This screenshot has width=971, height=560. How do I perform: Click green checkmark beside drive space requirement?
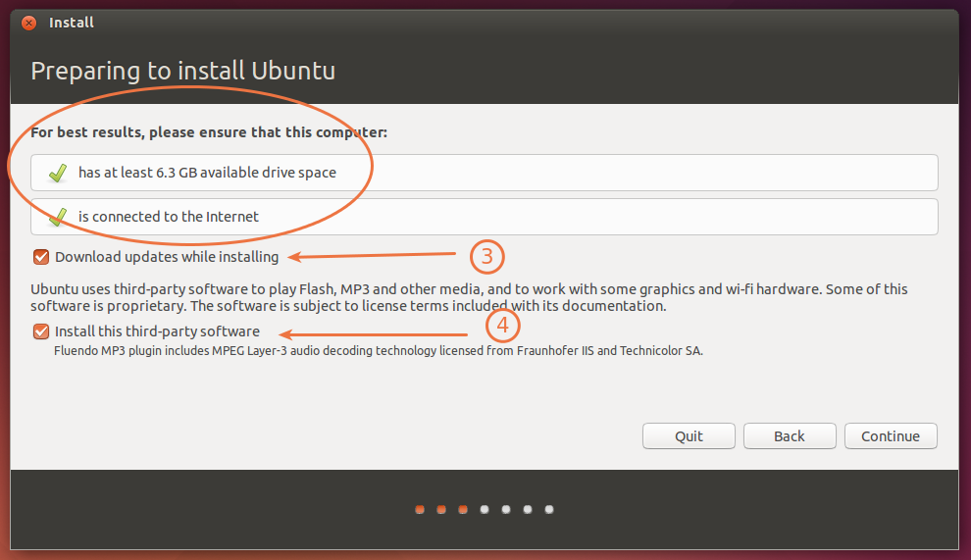coord(58,173)
